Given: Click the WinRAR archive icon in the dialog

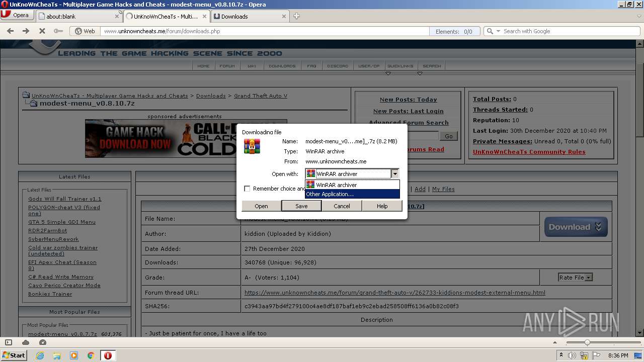Looking at the screenshot, I should click(x=252, y=146).
